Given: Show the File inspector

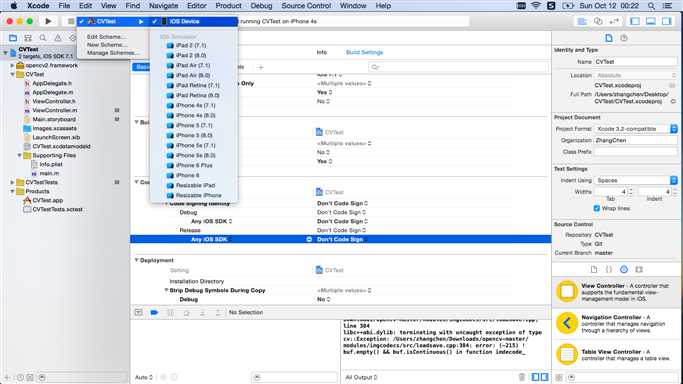Looking at the screenshot, I should coord(609,38).
